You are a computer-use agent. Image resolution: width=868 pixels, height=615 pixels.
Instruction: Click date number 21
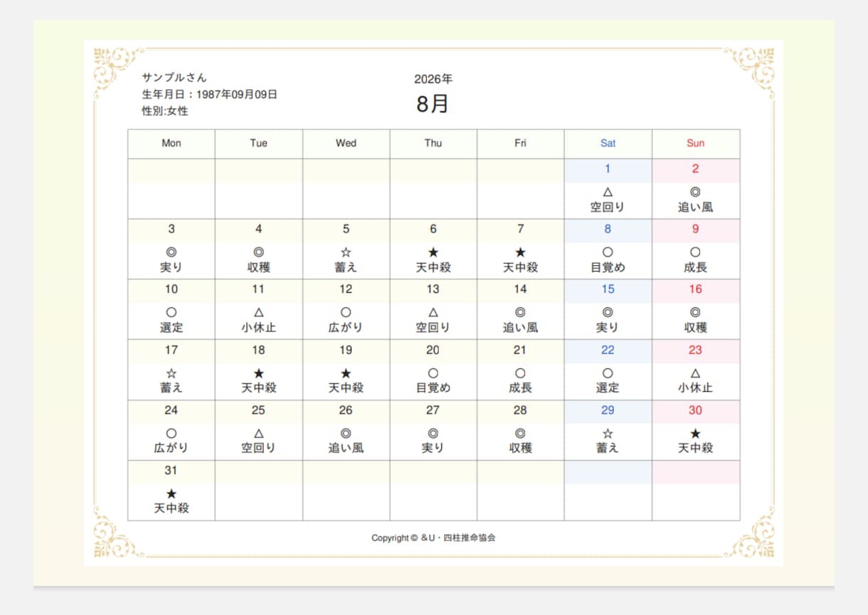click(520, 350)
